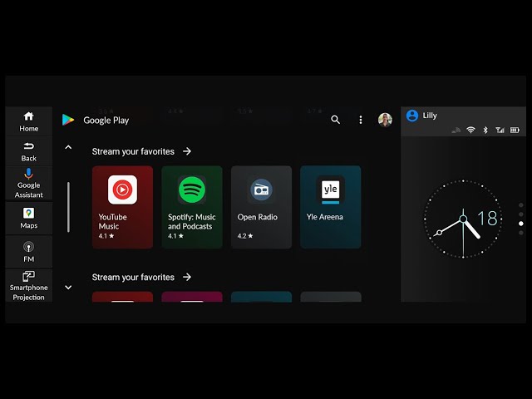This screenshot has height=399, width=532.
Task: Open the Yle Areena app card
Action: click(331, 207)
